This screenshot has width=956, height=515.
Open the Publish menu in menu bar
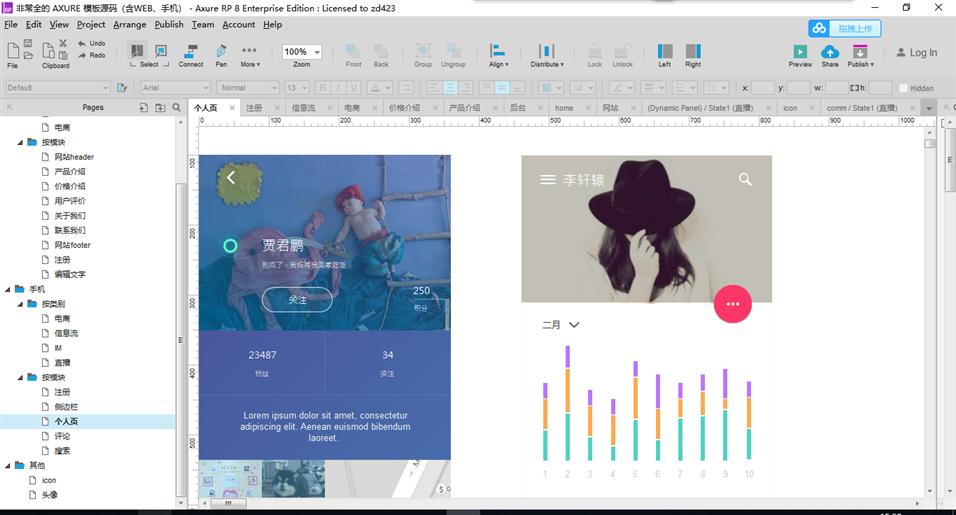168,24
